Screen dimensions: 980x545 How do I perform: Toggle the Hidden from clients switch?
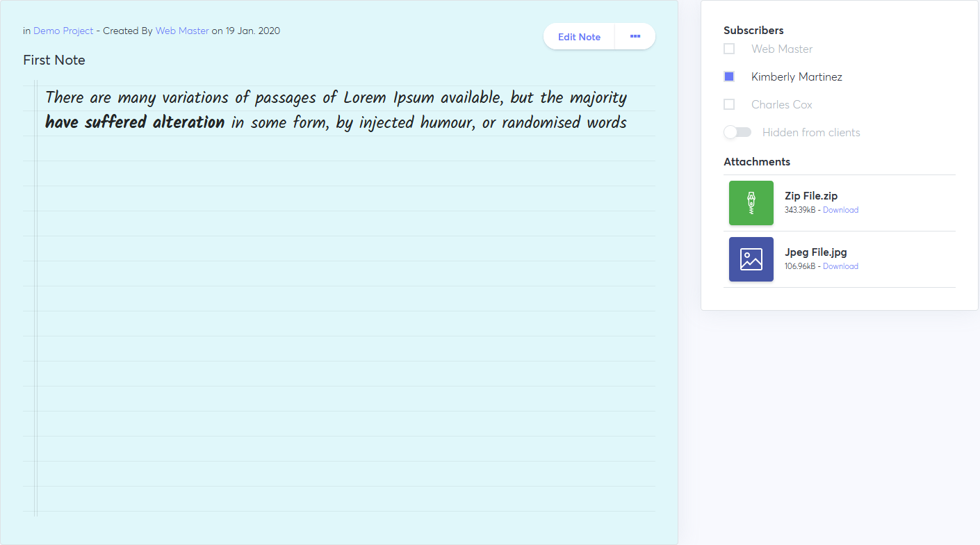pyautogui.click(x=737, y=132)
